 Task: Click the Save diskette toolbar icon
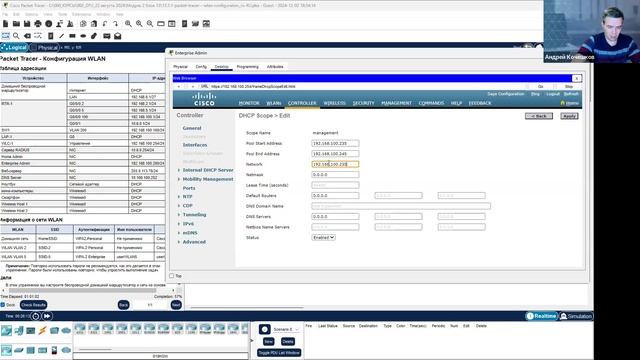27,24
